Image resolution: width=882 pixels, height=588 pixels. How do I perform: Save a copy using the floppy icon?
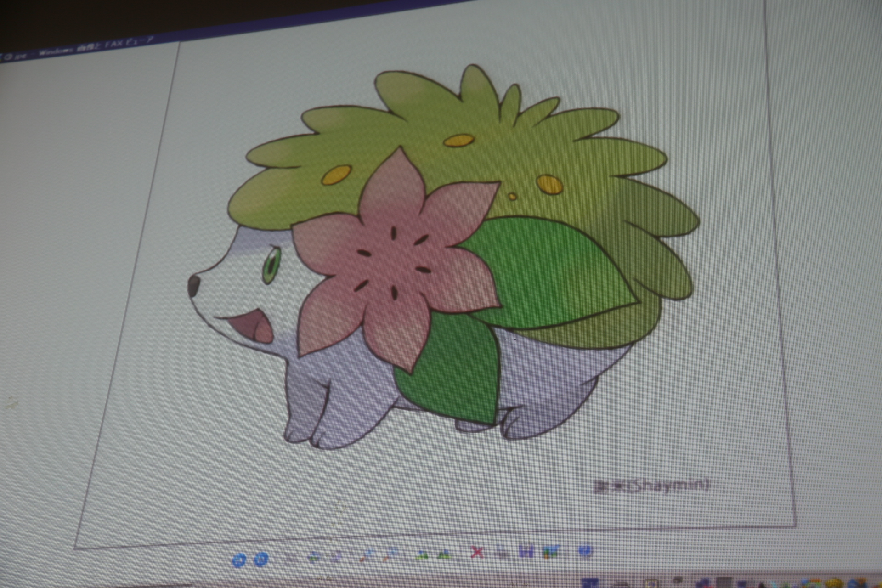526,551
